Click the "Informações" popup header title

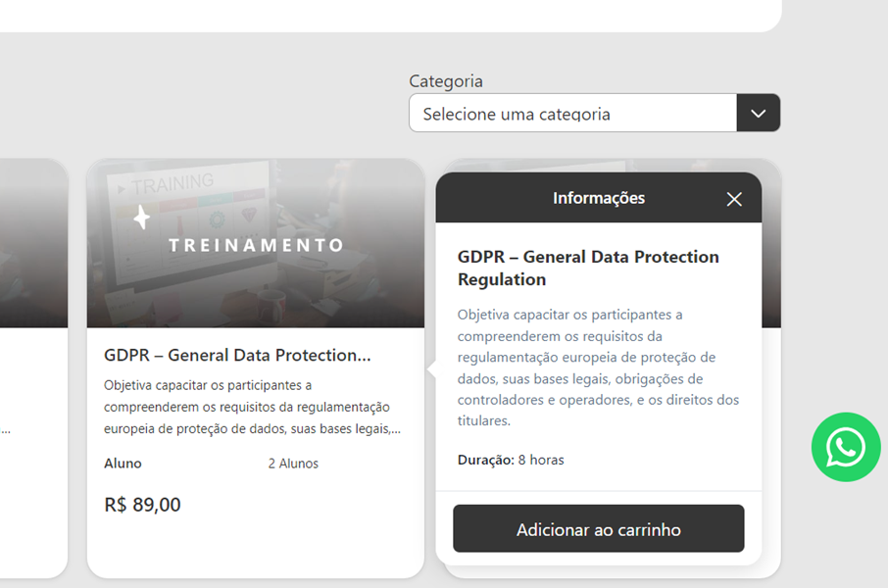coord(598,198)
